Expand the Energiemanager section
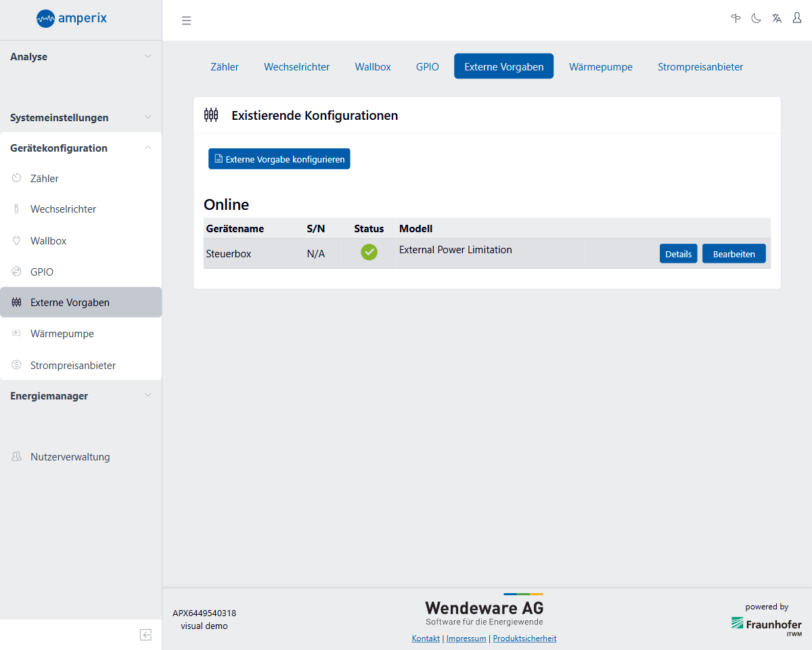 pos(81,396)
